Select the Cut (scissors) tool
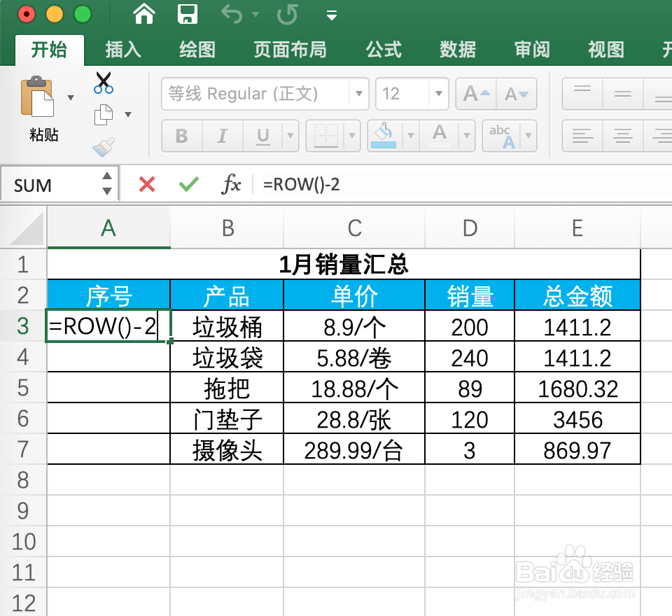The image size is (672, 616). pyautogui.click(x=102, y=82)
